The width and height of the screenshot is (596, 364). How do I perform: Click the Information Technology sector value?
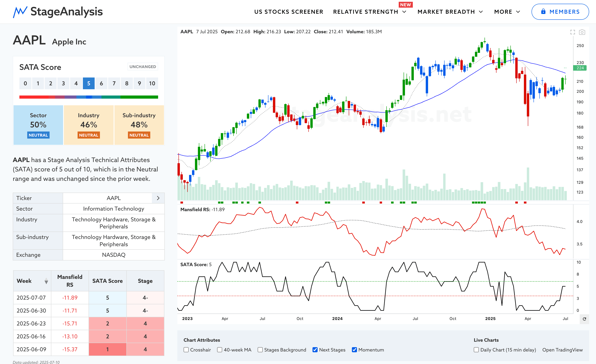[114, 209]
